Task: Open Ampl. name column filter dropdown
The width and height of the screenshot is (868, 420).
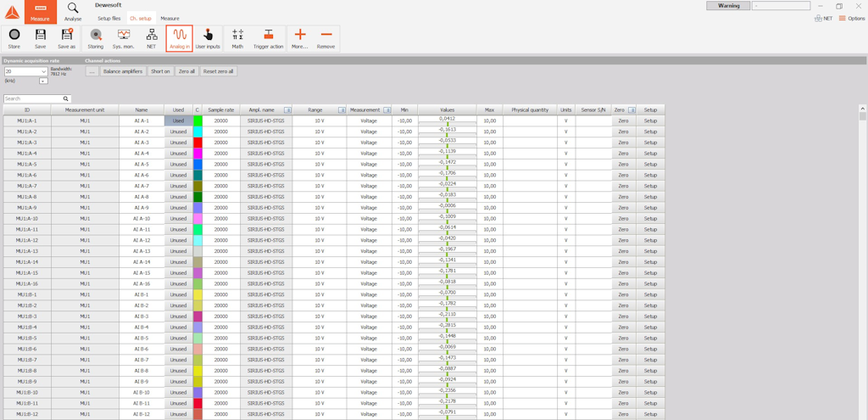Action: click(x=287, y=109)
